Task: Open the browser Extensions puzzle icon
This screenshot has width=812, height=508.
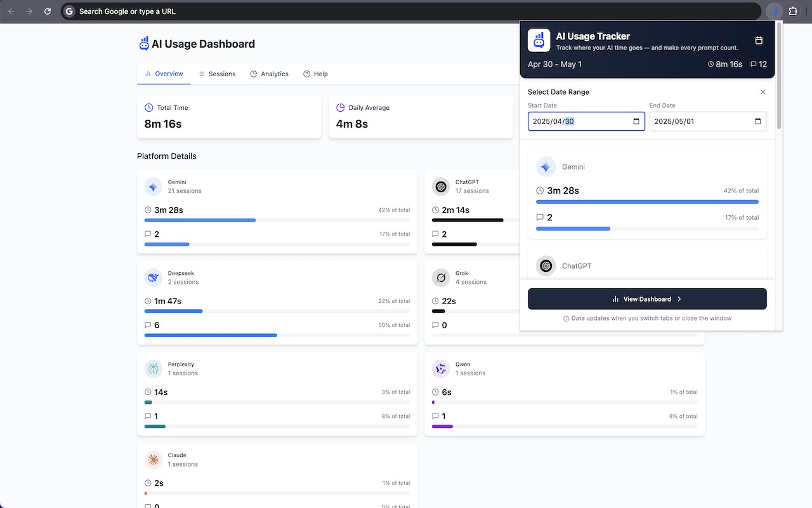Action: [793, 11]
